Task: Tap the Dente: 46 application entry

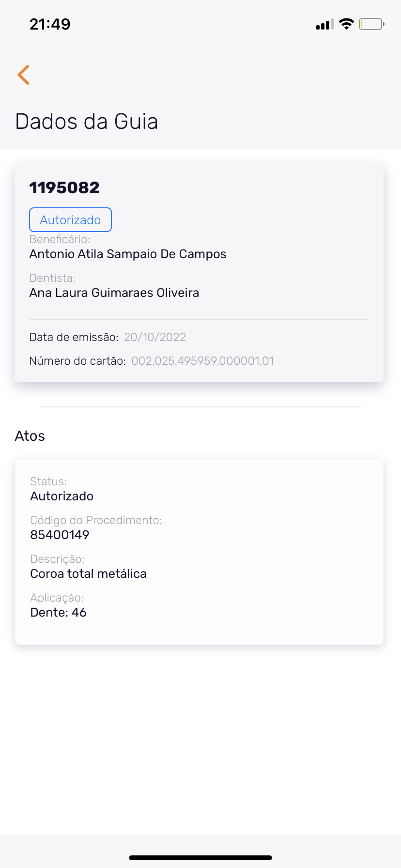Action: coord(58,612)
